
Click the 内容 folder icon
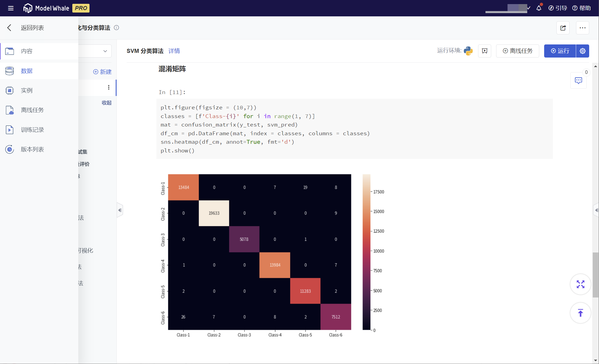10,51
